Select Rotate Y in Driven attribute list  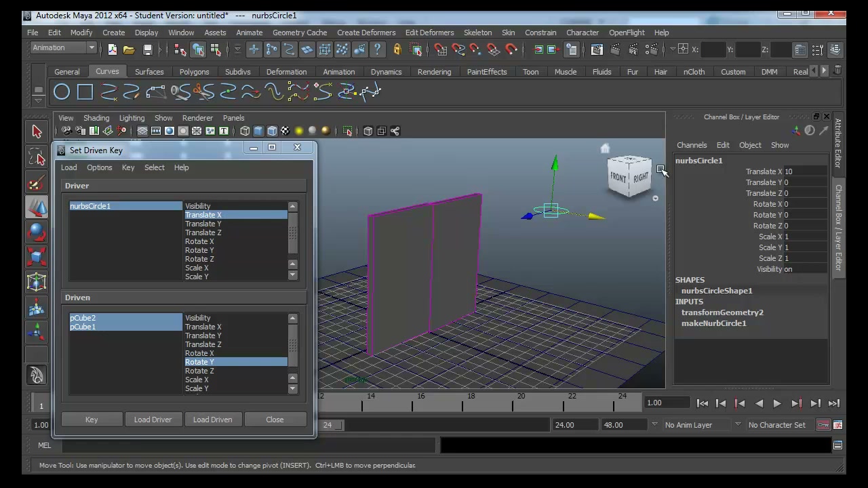tap(235, 362)
